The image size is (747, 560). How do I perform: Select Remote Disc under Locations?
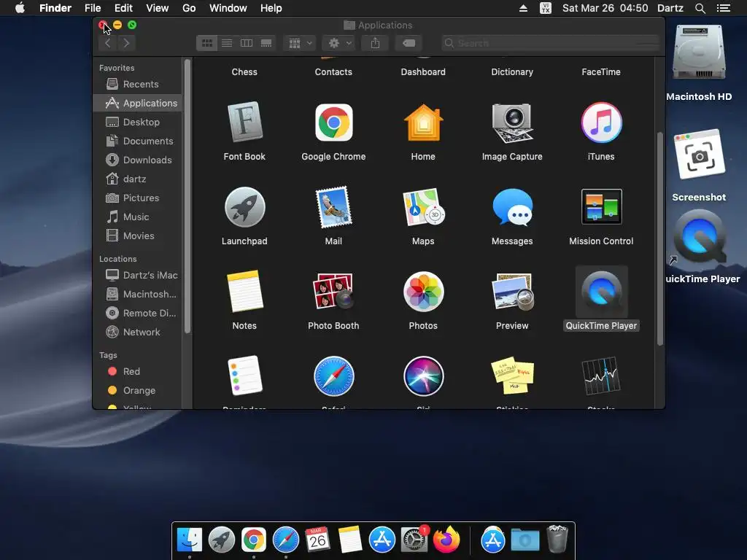point(137,314)
